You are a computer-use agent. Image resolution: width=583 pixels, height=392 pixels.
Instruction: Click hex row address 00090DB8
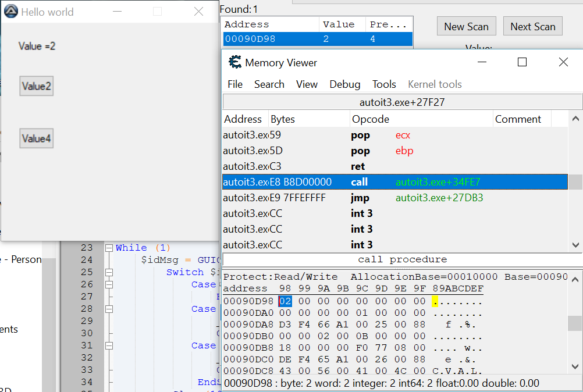(248, 348)
